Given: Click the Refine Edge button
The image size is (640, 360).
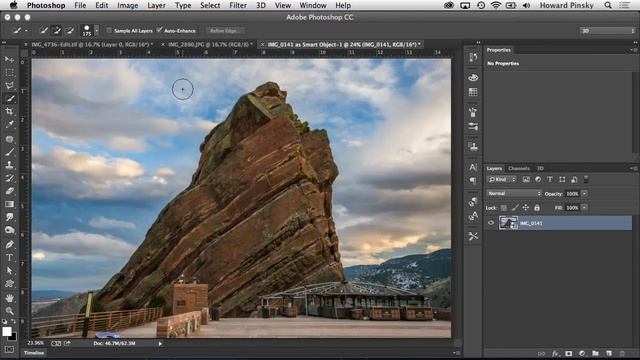Looking at the screenshot, I should [225, 31].
